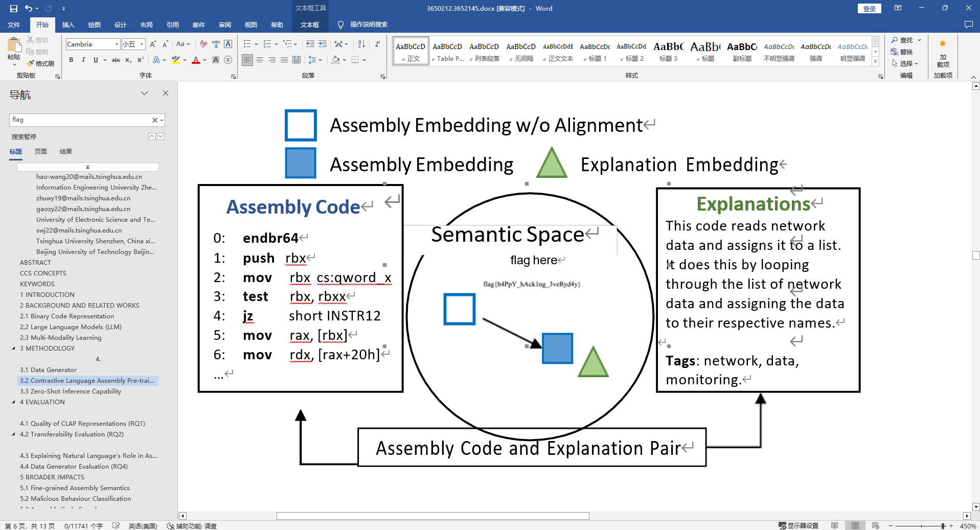The height and width of the screenshot is (530, 980).
Task: Open the comments icon at top right
Action: [968, 25]
